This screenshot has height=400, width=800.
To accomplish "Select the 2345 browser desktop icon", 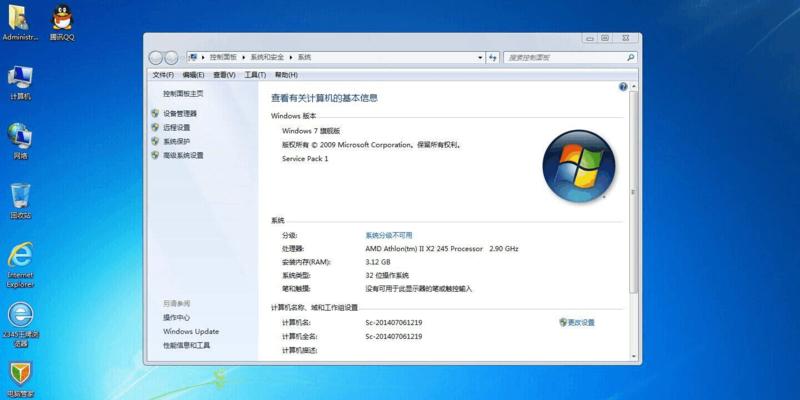I will point(20,324).
